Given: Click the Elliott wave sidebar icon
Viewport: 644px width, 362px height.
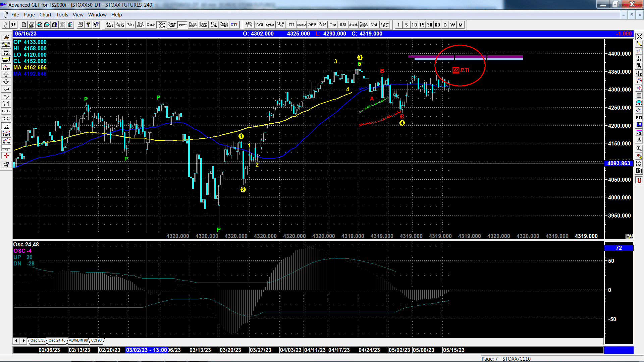Looking at the screenshot, I should (x=6, y=67).
